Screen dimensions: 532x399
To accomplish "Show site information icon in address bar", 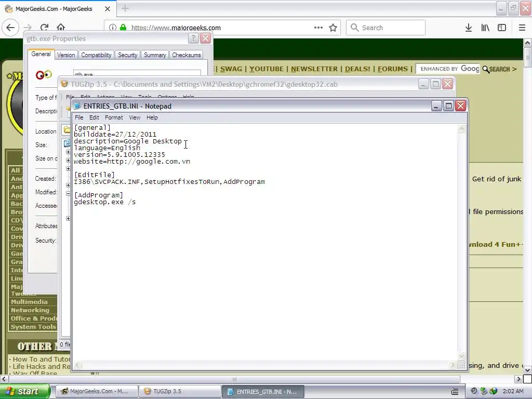I will coord(113,28).
